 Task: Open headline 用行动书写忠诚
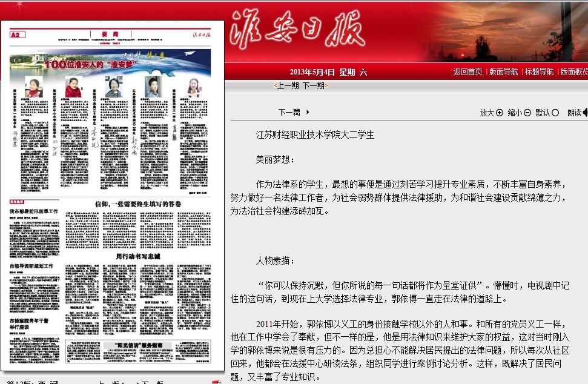pyautogui.click(x=138, y=256)
